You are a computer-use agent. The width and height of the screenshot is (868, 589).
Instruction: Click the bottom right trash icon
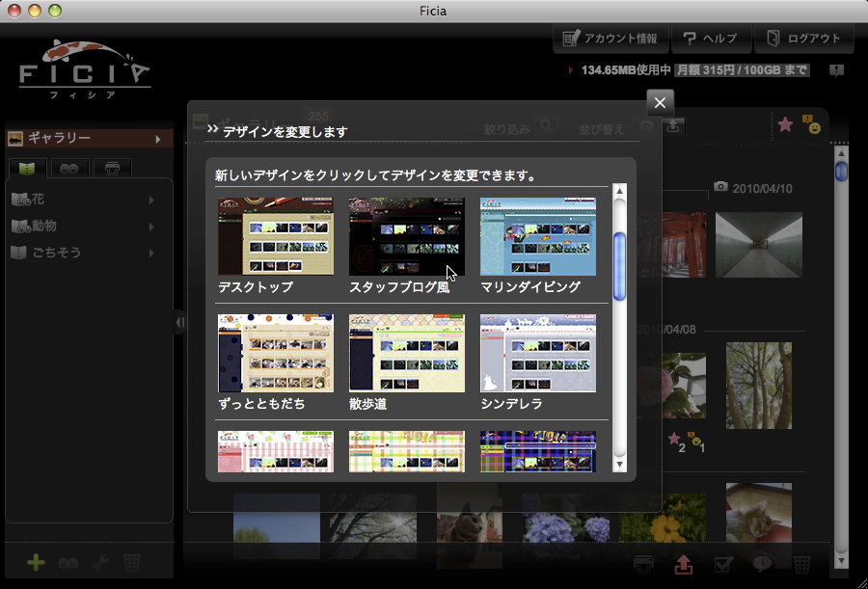tap(802, 564)
